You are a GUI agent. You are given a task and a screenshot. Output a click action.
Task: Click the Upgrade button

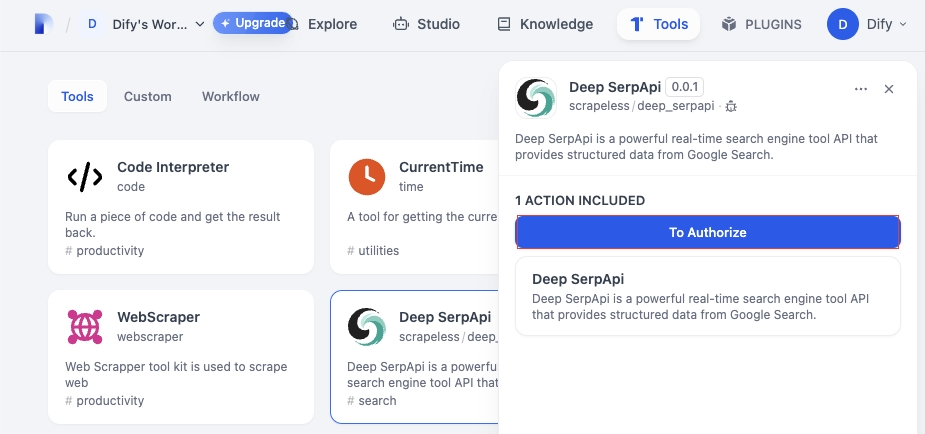[x=252, y=23]
